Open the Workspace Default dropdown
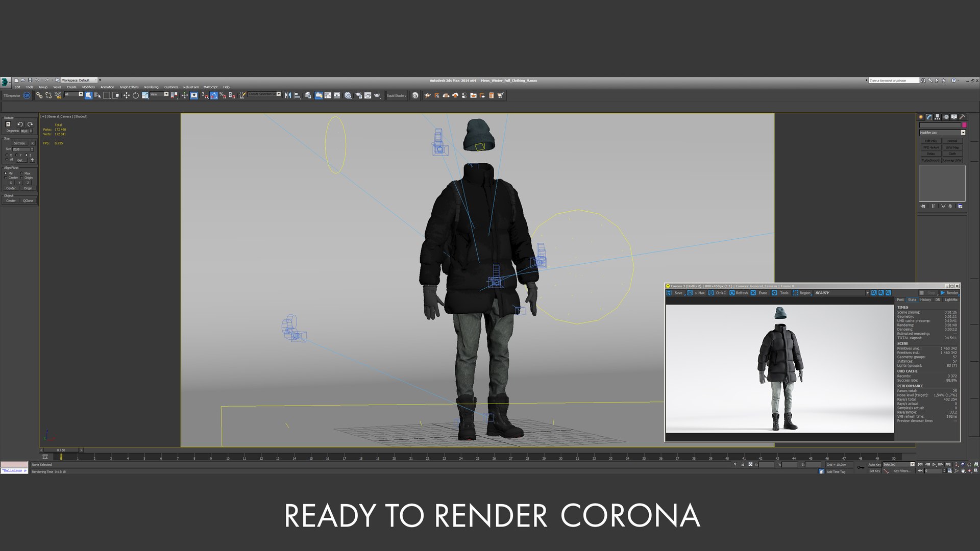The width and height of the screenshot is (980, 551). [79, 80]
